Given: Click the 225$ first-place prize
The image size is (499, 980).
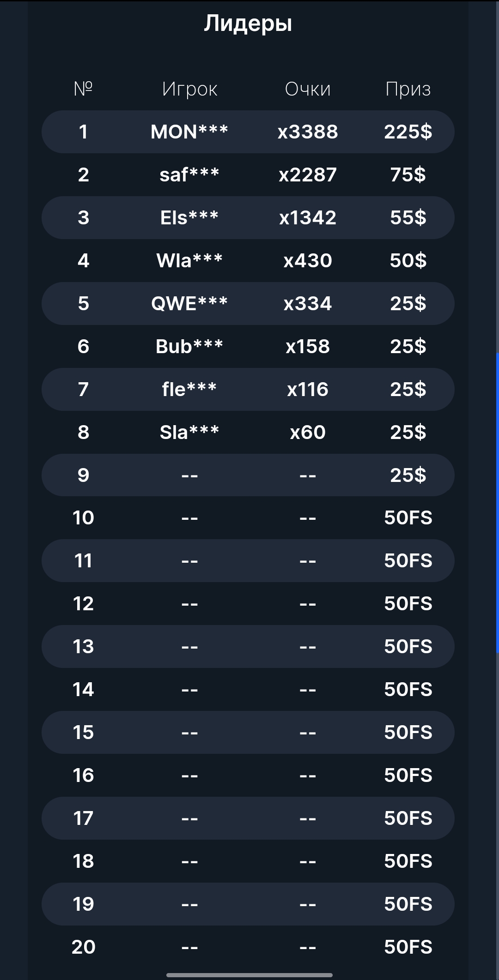Looking at the screenshot, I should click(408, 132).
